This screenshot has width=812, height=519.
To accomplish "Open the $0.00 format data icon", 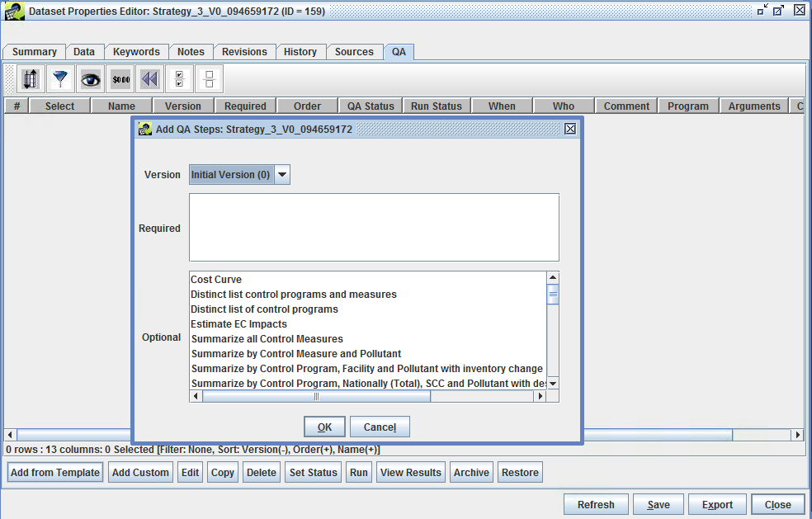I will (x=120, y=78).
